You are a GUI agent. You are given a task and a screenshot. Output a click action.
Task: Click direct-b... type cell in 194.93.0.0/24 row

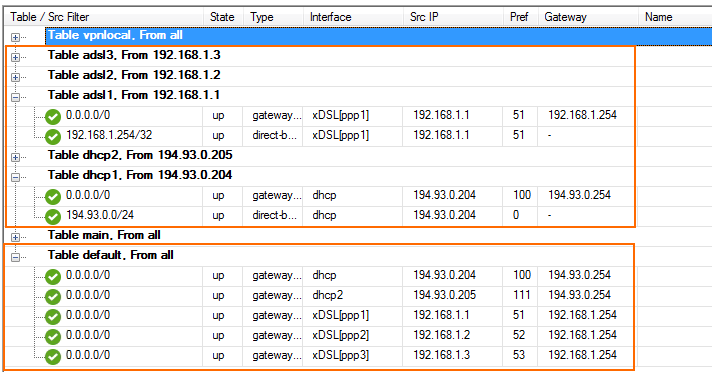click(274, 215)
